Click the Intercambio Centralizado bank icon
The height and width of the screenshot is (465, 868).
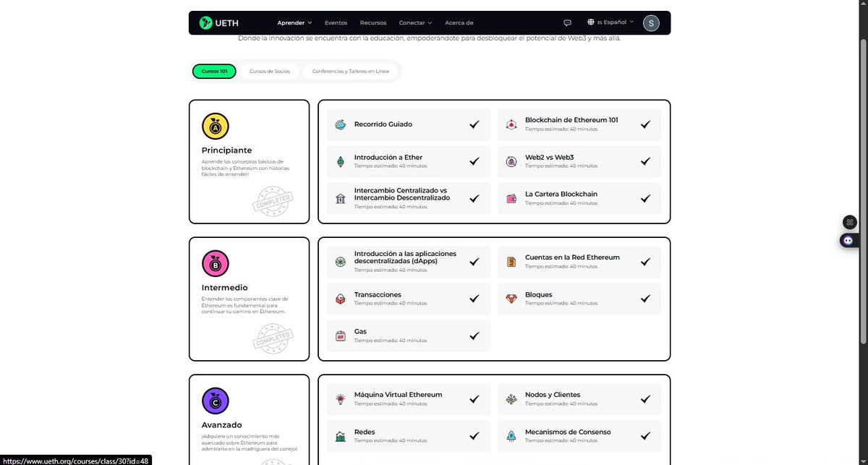click(x=341, y=198)
